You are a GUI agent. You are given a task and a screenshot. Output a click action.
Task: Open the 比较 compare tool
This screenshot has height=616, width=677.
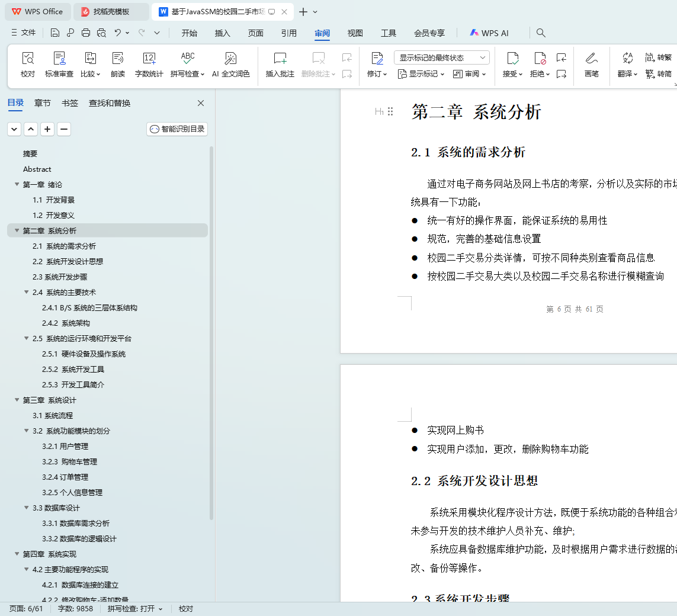90,65
